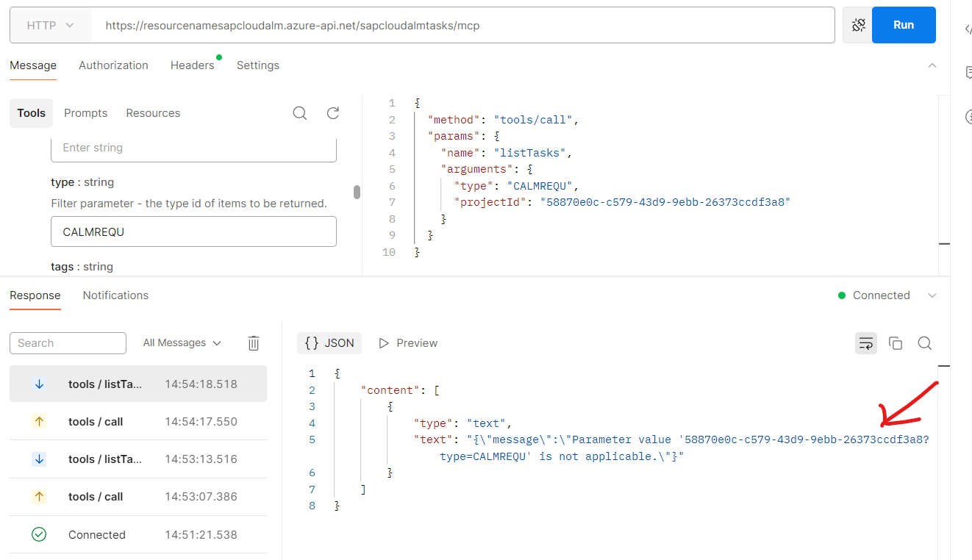
Task: Select the tools/call message from 14:54:17
Action: pos(137,421)
